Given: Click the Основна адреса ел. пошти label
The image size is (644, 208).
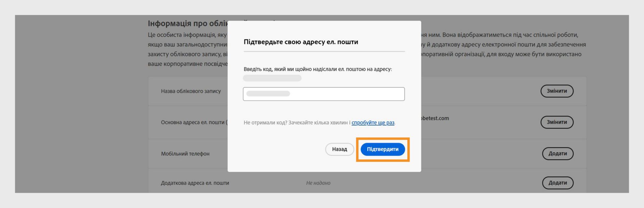Looking at the screenshot, I should pos(194,122).
